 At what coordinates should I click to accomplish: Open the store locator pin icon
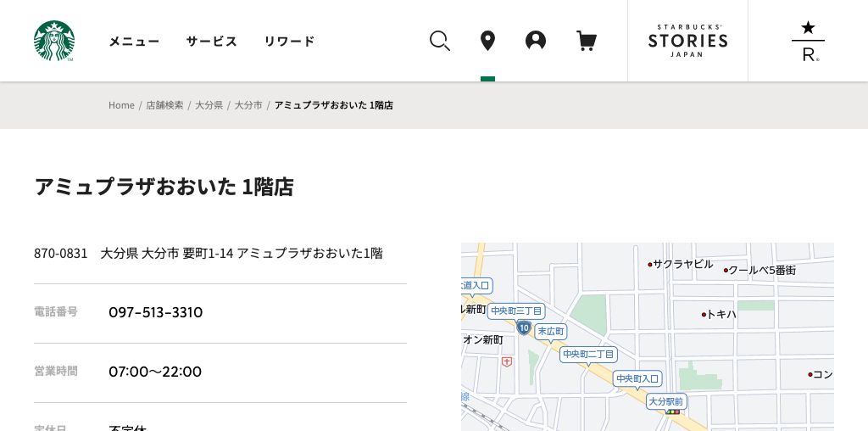point(487,41)
